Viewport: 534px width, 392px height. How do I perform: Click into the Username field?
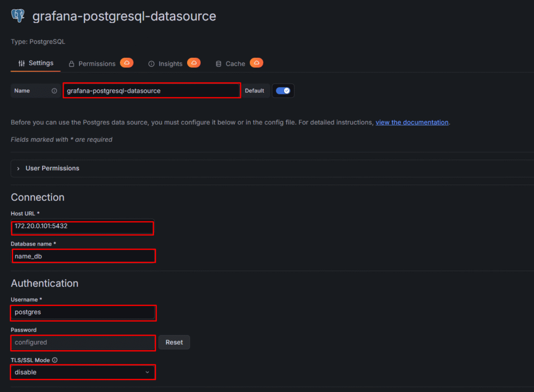pos(82,313)
